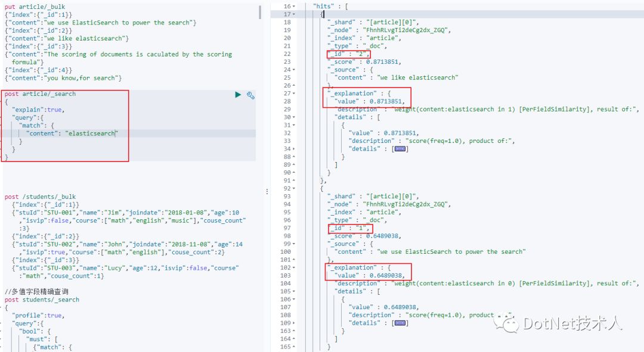
Task: Click the STU-002 John student record line
Action: point(128,248)
